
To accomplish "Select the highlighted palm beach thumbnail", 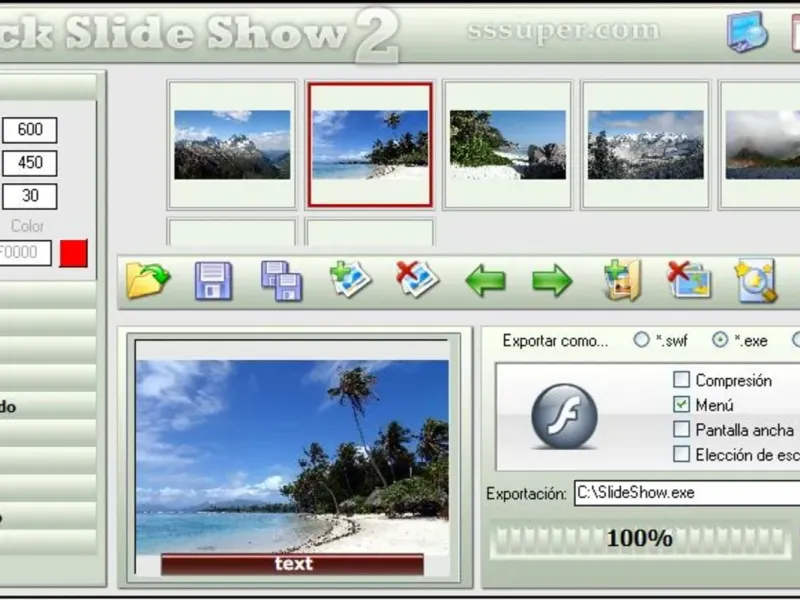I will click(x=370, y=145).
